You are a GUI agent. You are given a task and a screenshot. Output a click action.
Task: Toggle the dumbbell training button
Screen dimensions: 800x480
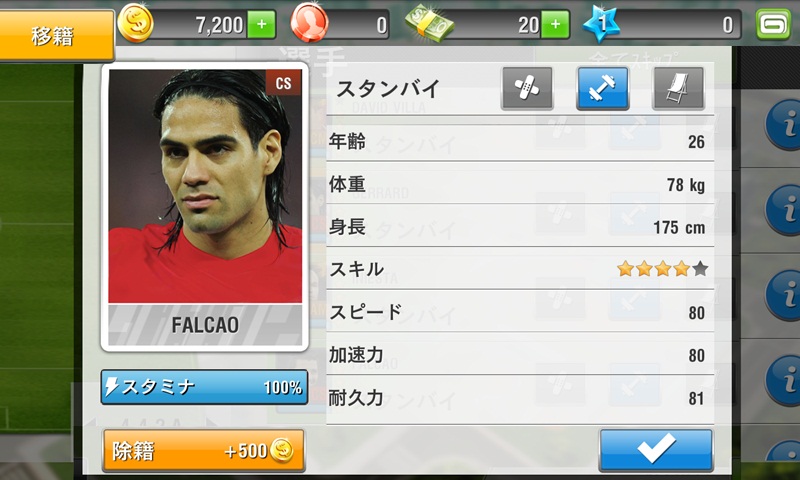(x=602, y=88)
